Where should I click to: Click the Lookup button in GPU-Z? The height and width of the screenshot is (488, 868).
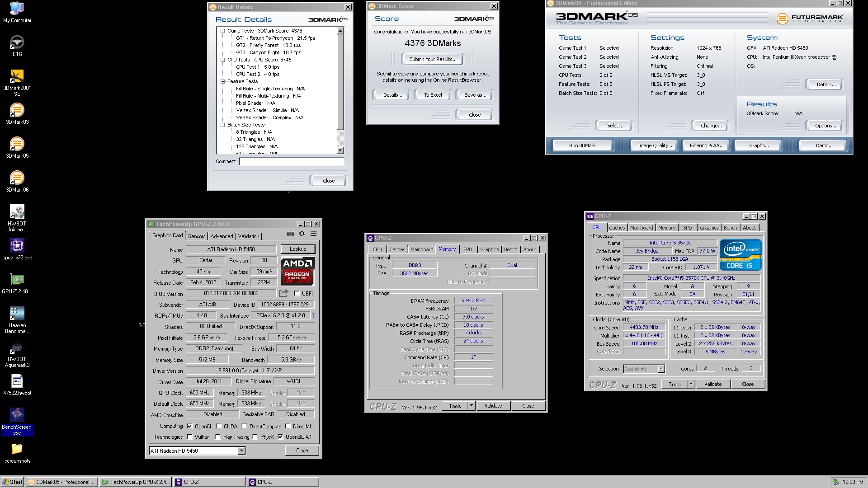298,249
